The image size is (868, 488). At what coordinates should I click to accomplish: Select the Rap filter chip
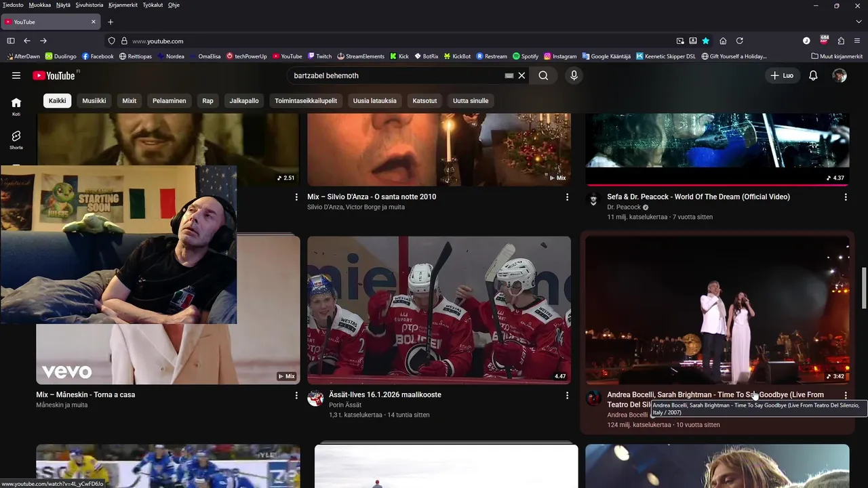pos(208,100)
